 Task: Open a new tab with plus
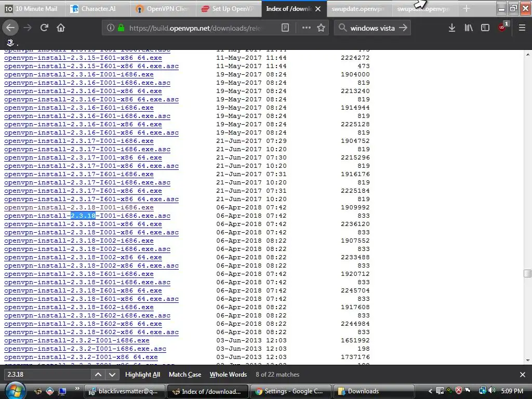tap(467, 9)
